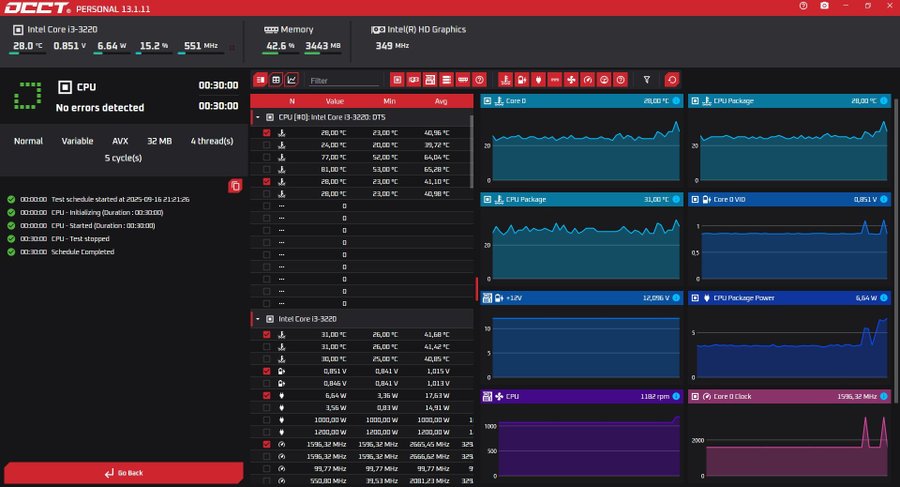Click the screenshot camera icon in title bar
The width and height of the screenshot is (900, 487).
coord(823,6)
